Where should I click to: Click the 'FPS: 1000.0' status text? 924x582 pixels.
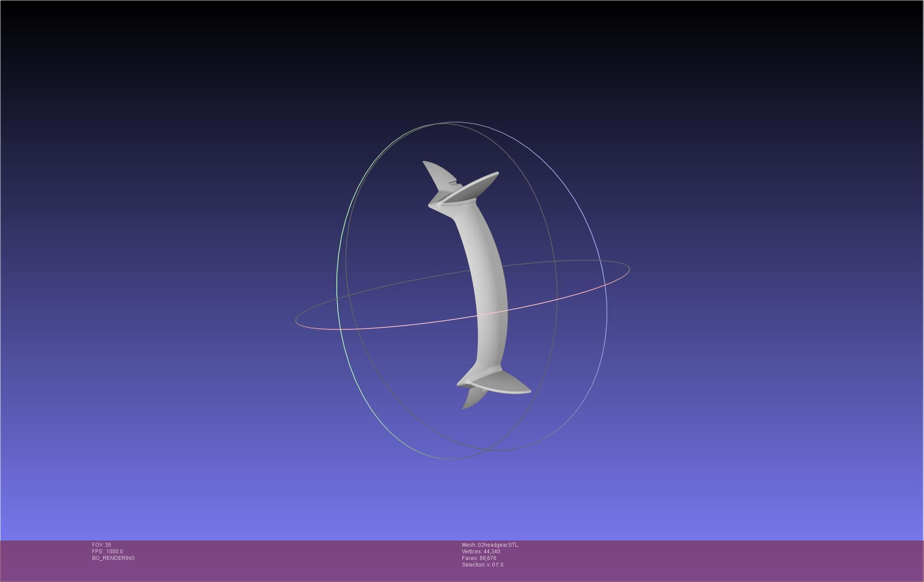(108, 552)
